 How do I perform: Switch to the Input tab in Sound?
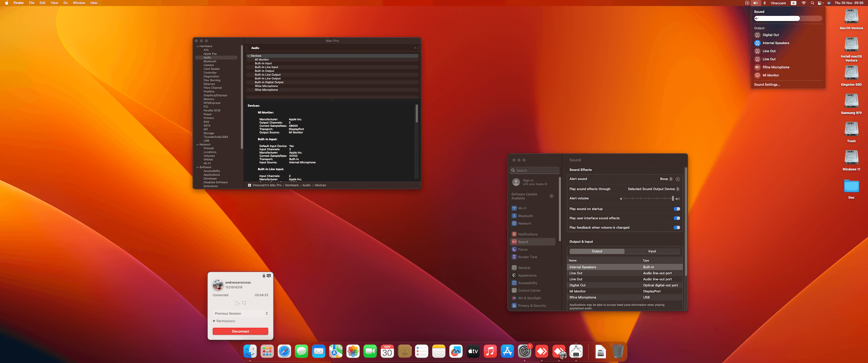pos(652,251)
